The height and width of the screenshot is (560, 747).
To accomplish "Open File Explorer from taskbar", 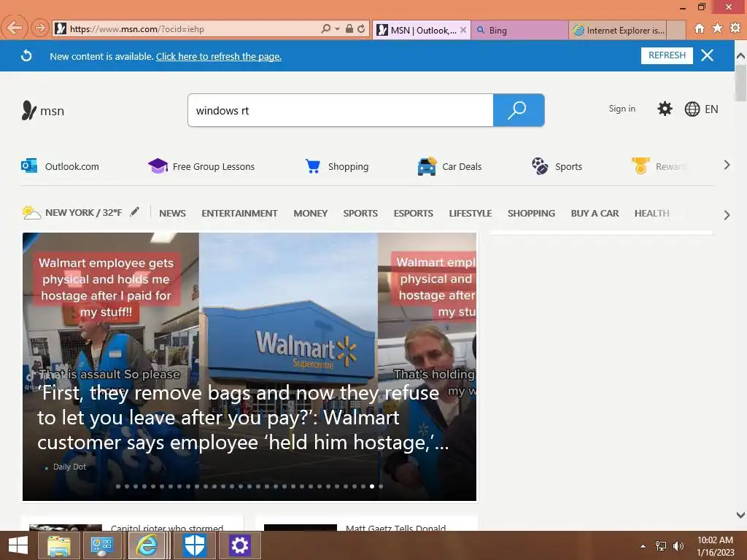I will pyautogui.click(x=58, y=545).
